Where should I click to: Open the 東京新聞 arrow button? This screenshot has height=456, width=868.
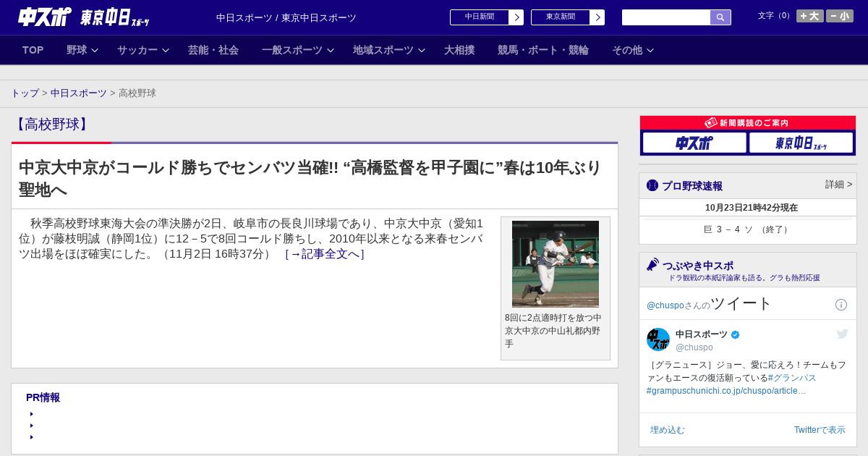click(x=597, y=17)
